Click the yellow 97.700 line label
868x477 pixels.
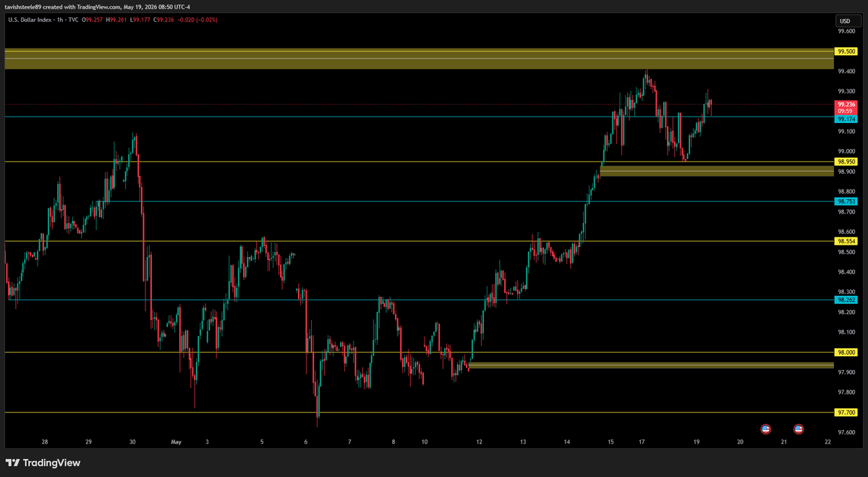[846, 413]
